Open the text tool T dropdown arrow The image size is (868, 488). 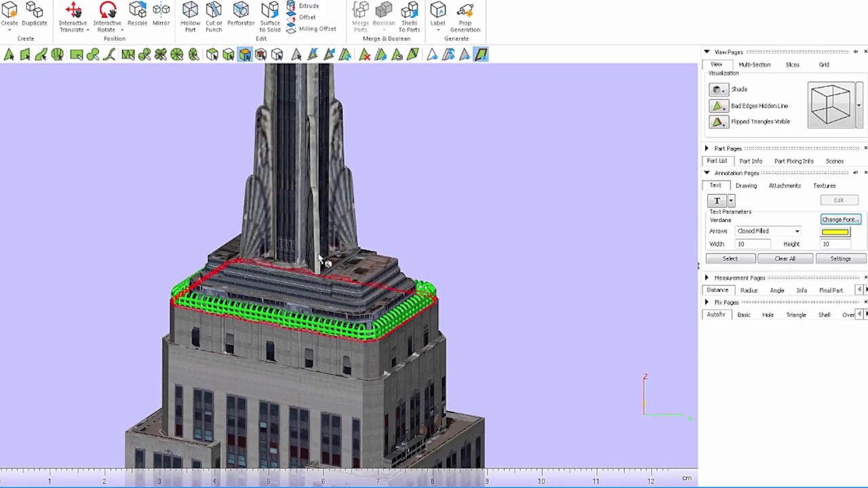[x=731, y=201]
